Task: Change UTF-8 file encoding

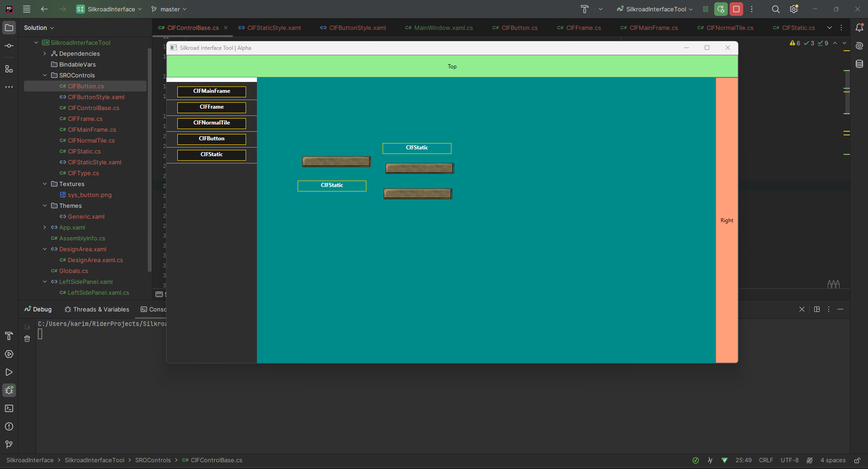Action: click(x=789, y=460)
